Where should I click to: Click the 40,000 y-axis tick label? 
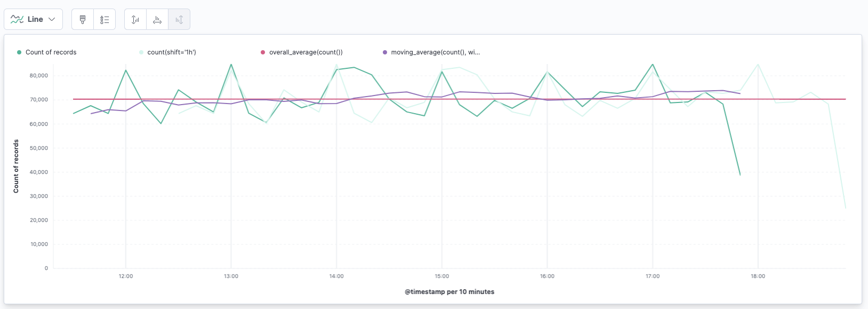[39, 172]
